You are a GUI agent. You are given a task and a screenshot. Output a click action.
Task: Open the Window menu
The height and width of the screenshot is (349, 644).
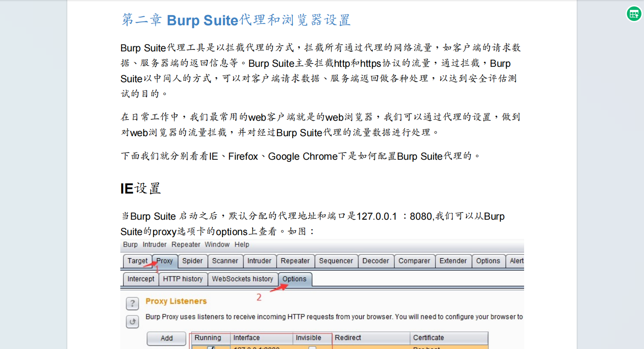[x=217, y=245]
